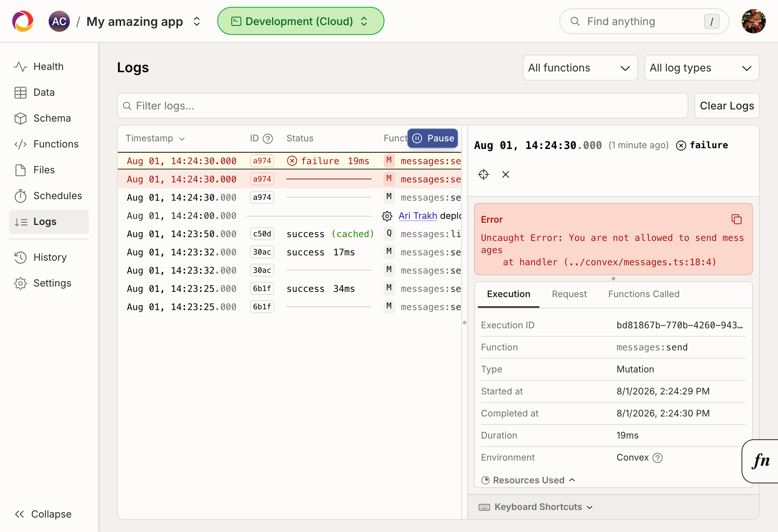This screenshot has height=532, width=778.
Task: Click the failure status icon in detail header
Action: [681, 146]
